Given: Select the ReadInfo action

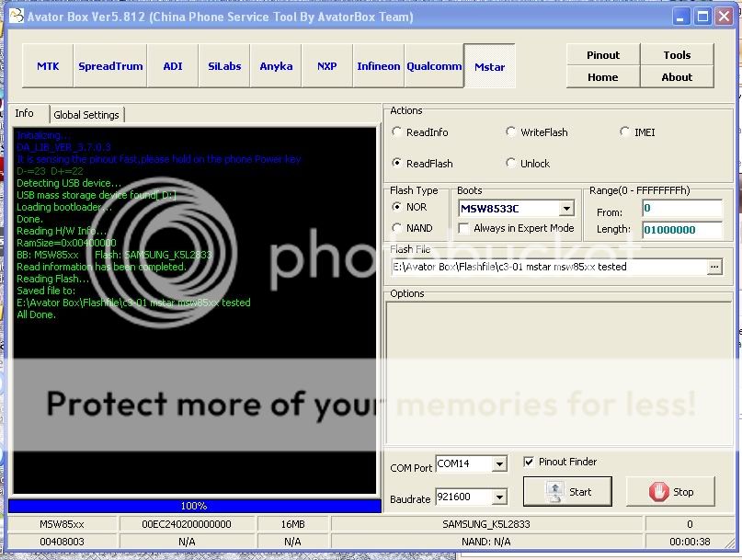Looking at the screenshot, I should coord(420,132).
